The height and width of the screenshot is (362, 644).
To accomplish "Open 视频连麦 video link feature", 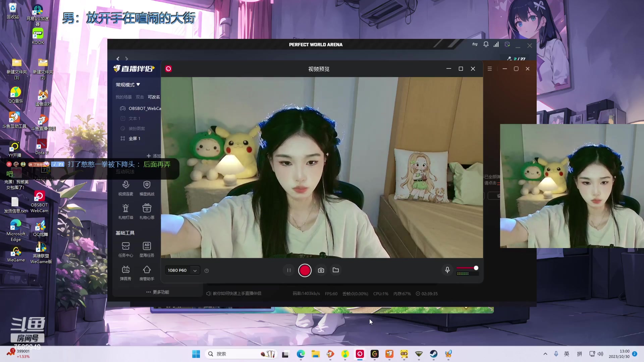I will click(x=125, y=188).
